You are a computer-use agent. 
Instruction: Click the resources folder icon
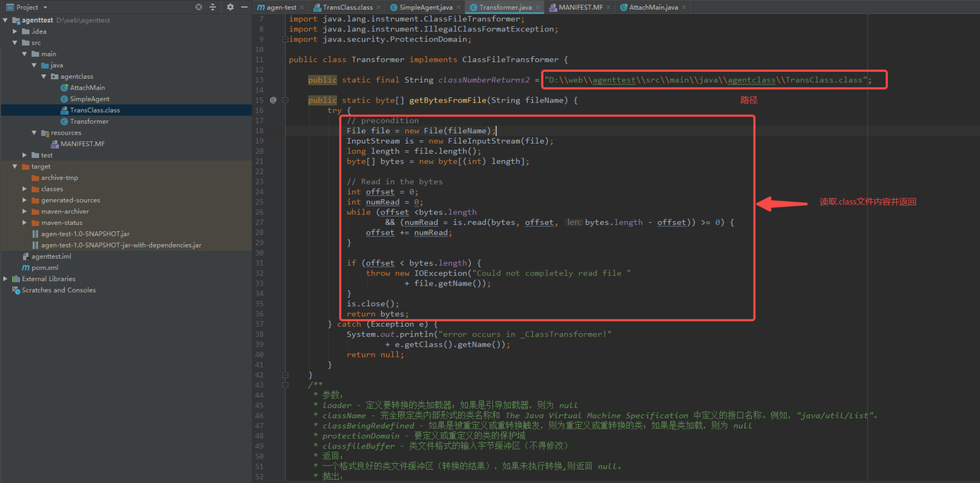pyautogui.click(x=45, y=132)
